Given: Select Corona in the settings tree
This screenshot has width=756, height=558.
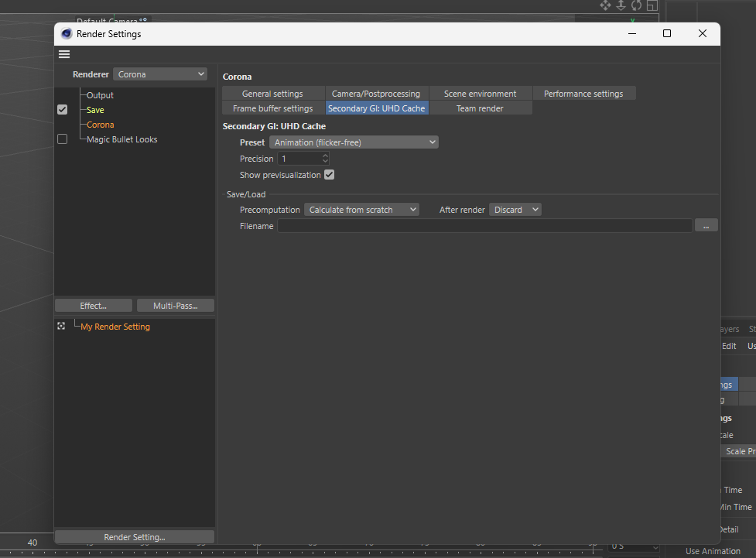Looking at the screenshot, I should (x=101, y=125).
